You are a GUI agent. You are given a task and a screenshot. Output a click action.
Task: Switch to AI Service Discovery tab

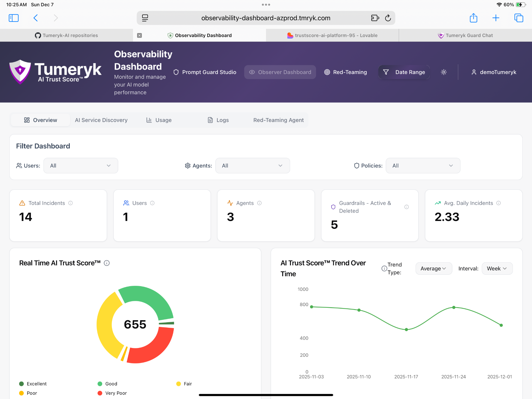pos(101,120)
